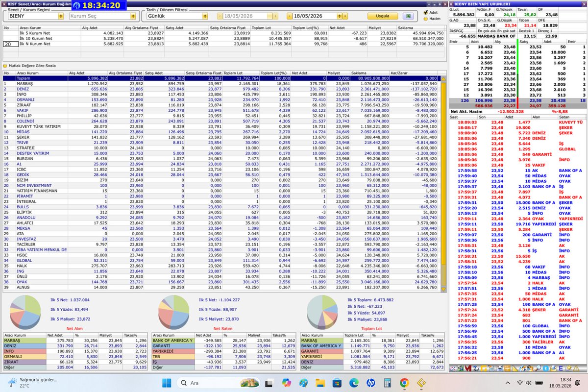Click the red M icon in bottom toolbar

point(468,369)
